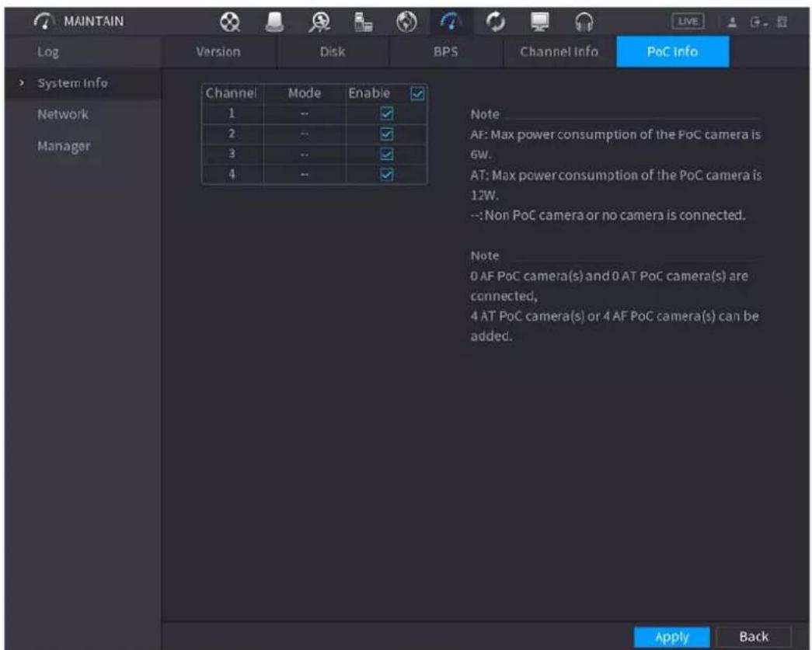Select channel number 4 cell
The width and height of the screenshot is (812, 650).
232,174
